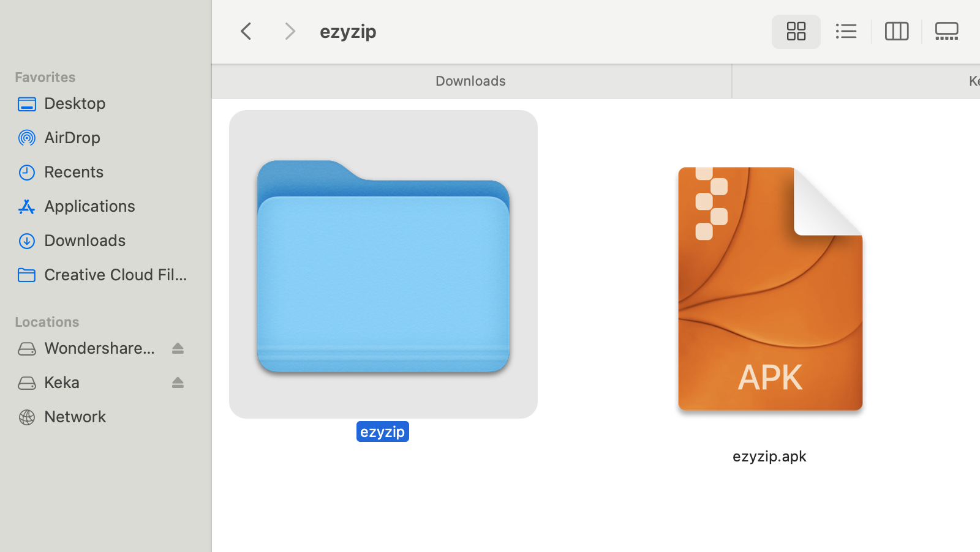
Task: Click the ezyzip window title
Action: tap(348, 31)
